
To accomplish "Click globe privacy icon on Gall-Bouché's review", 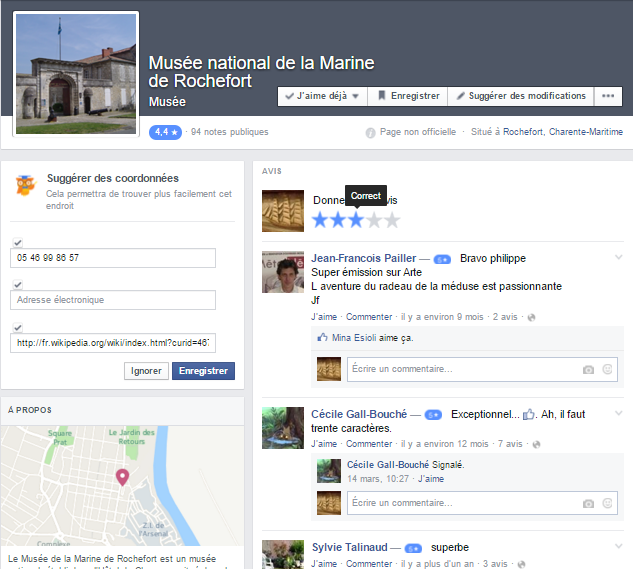I will [536, 444].
